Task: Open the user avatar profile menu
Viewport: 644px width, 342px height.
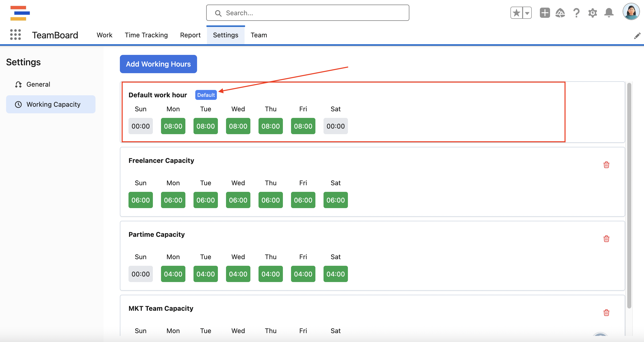Action: (631, 12)
